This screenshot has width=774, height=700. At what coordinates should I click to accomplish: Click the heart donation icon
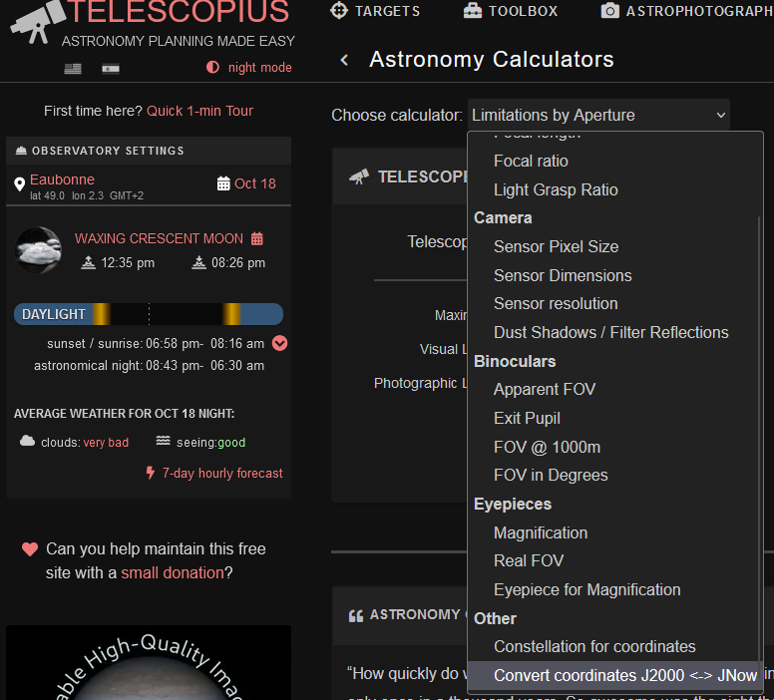pos(30,549)
